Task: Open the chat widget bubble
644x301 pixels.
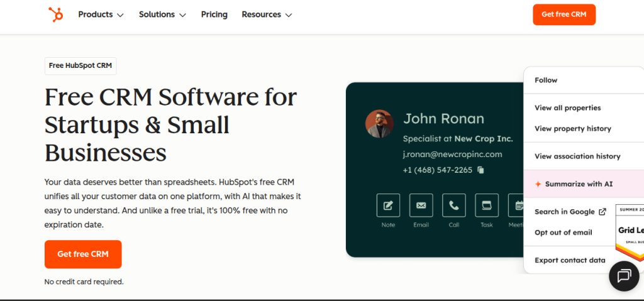Action: click(x=624, y=276)
